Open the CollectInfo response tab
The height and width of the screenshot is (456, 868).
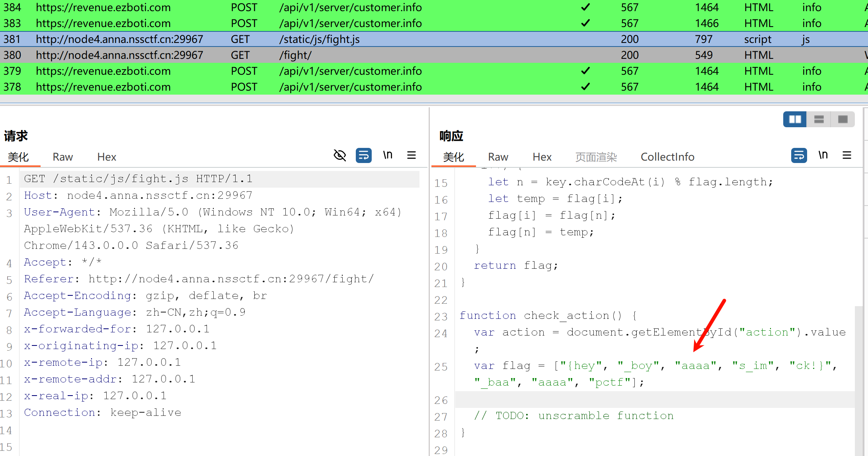(x=667, y=157)
